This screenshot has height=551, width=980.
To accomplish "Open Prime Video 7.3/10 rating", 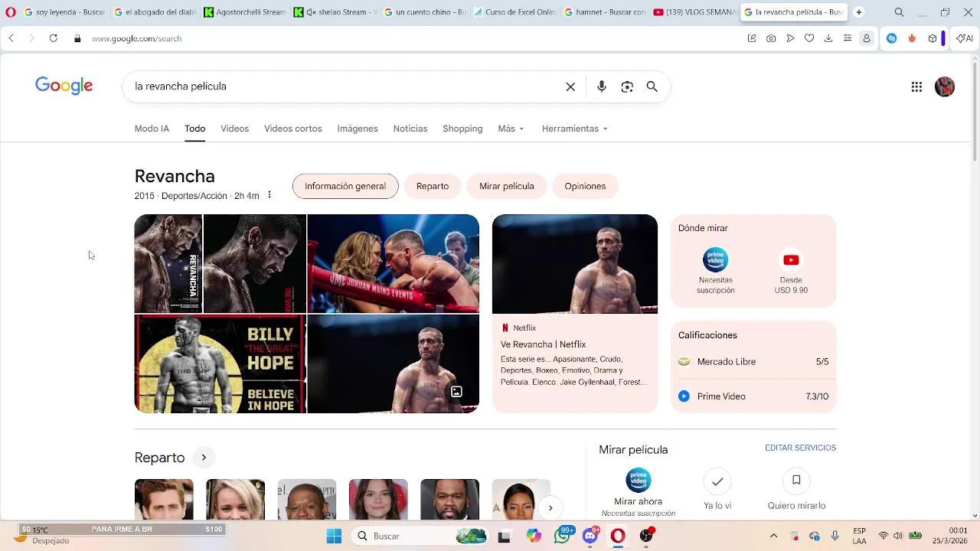I will point(753,396).
